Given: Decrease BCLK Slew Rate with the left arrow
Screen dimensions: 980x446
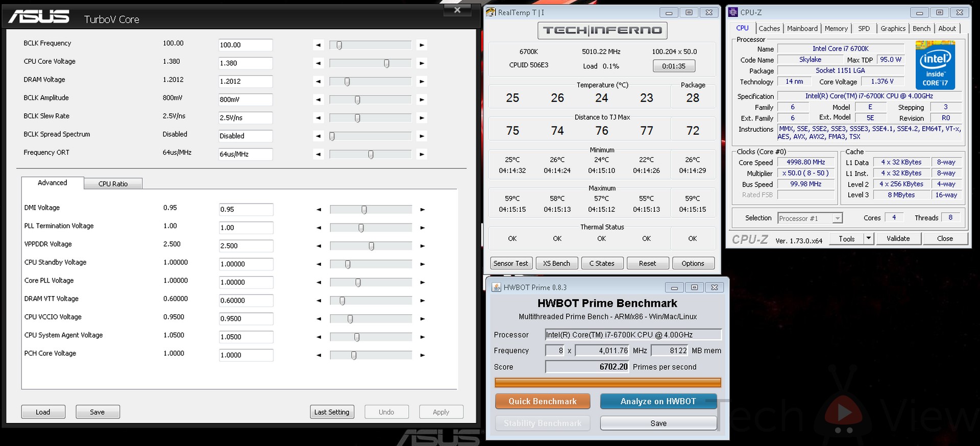Looking at the screenshot, I should [318, 118].
